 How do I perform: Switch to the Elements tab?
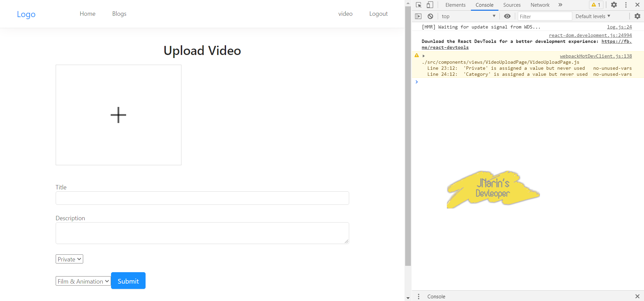click(455, 5)
